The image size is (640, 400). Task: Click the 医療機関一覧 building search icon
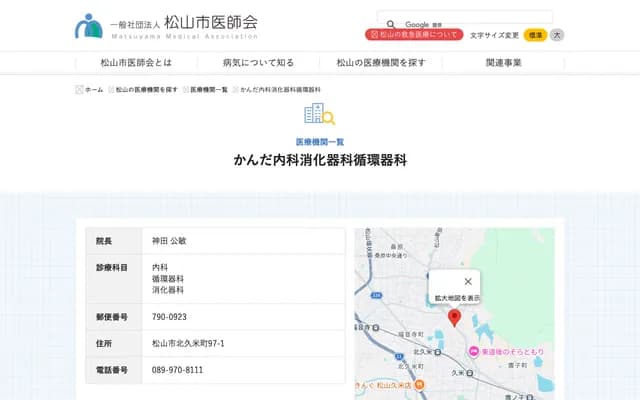coord(319,113)
